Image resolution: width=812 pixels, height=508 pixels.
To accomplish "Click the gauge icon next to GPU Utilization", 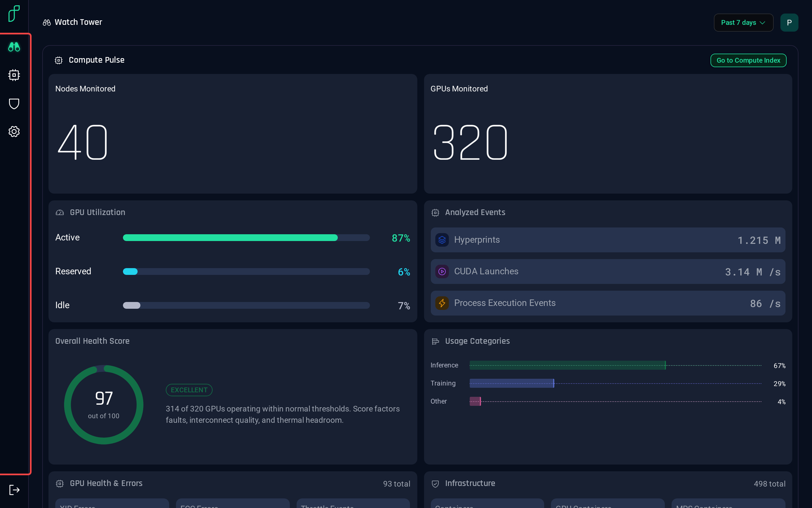I will pos(60,212).
